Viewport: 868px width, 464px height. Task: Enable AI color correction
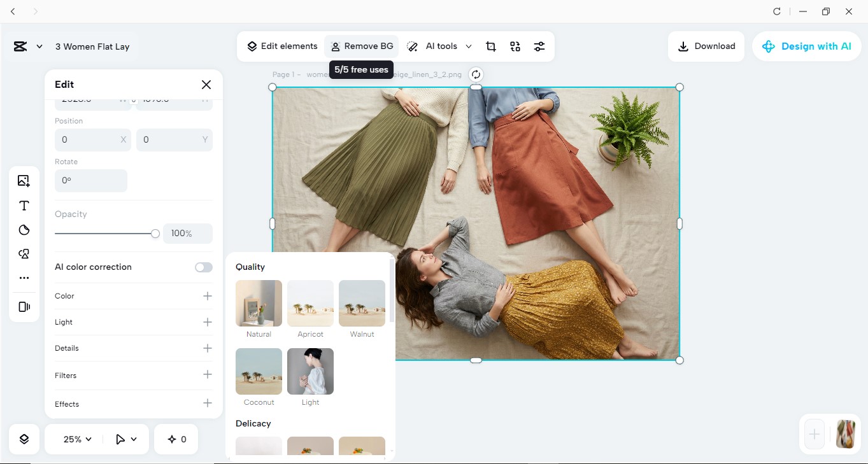click(x=203, y=267)
